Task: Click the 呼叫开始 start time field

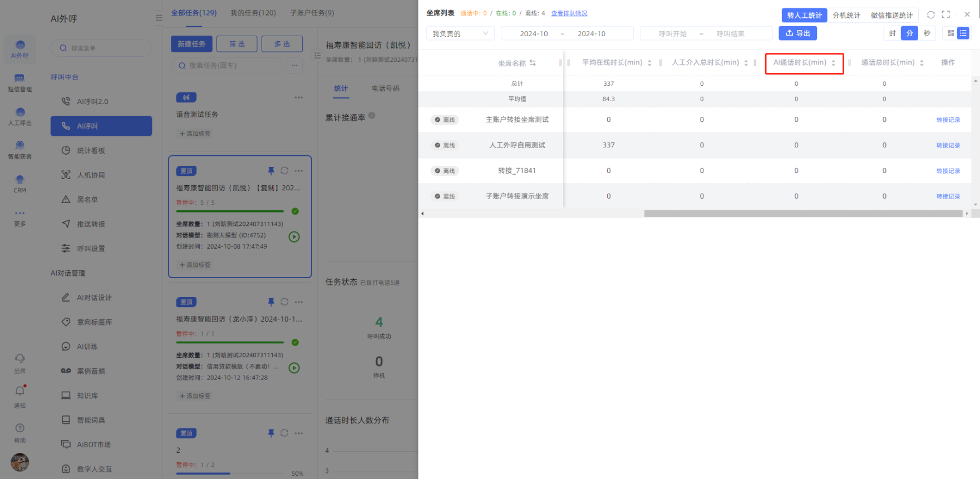Action: 672,34
